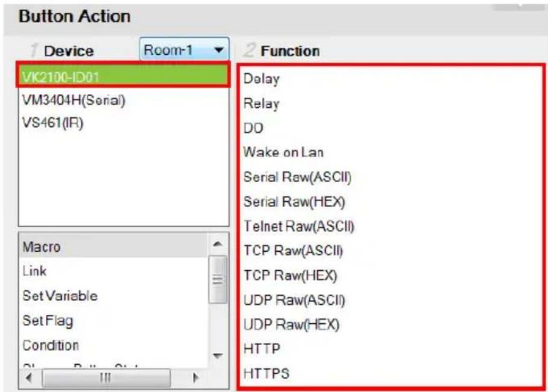Viewport: 548px width, 392px height.
Task: Click the vertical scrollbar thumb in action list
Action: pyautogui.click(x=218, y=279)
